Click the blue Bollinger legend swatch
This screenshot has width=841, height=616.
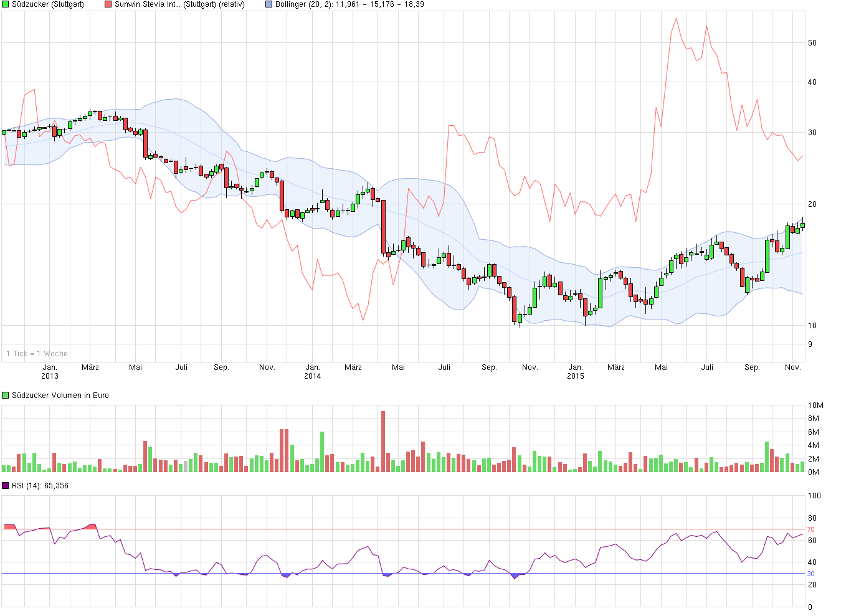tap(269, 4)
